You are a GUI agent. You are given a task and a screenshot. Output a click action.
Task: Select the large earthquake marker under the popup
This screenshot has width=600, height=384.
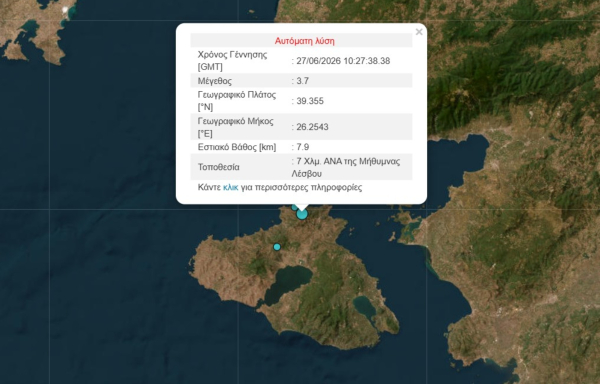pyautogui.click(x=302, y=214)
